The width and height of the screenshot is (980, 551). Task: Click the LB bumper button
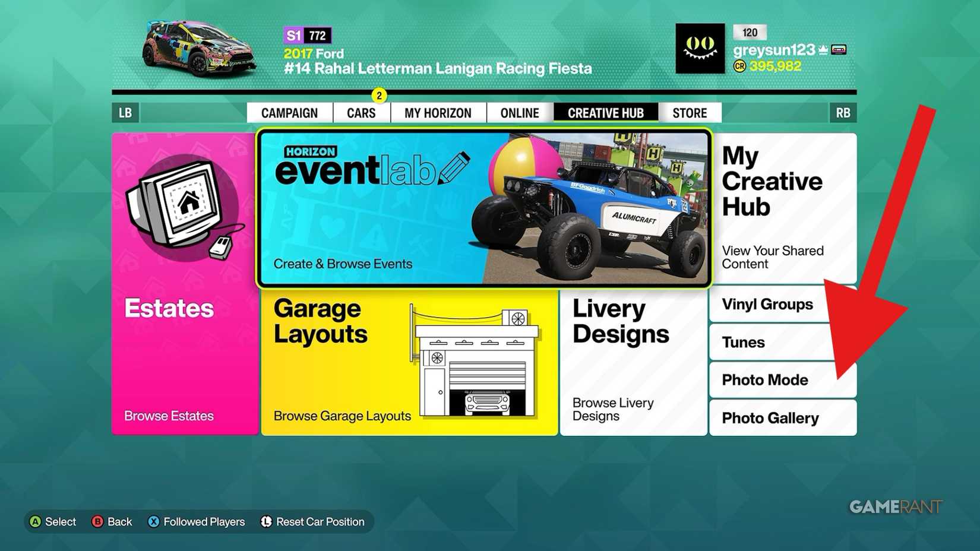(x=125, y=113)
